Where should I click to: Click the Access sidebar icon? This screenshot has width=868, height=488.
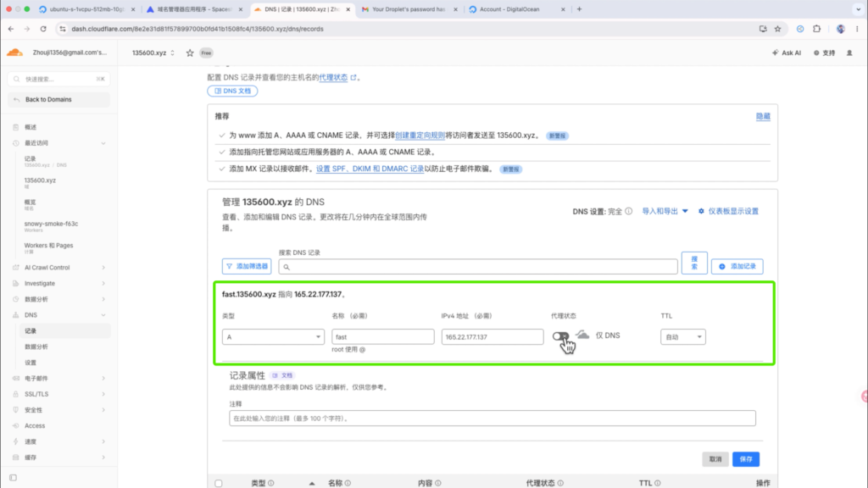pyautogui.click(x=15, y=425)
